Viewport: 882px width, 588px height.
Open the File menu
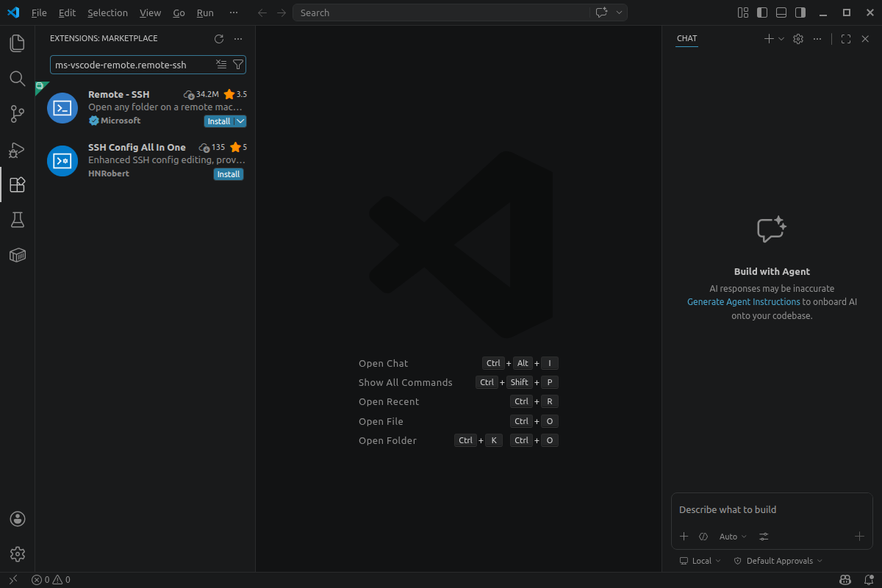tap(39, 12)
